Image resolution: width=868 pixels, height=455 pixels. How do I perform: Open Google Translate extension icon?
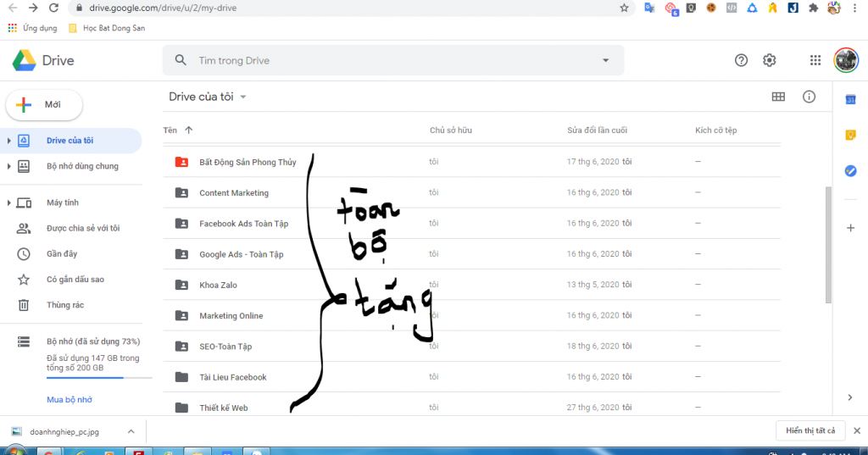pyautogui.click(x=650, y=8)
